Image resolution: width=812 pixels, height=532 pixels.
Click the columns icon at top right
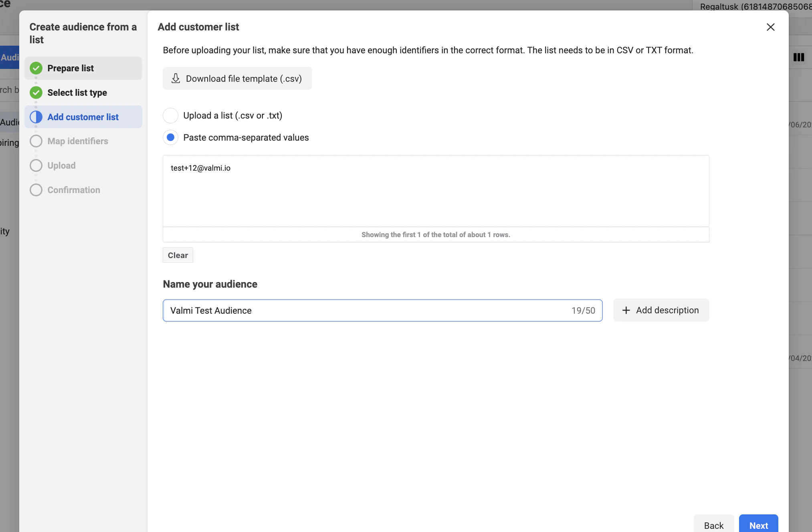click(798, 57)
